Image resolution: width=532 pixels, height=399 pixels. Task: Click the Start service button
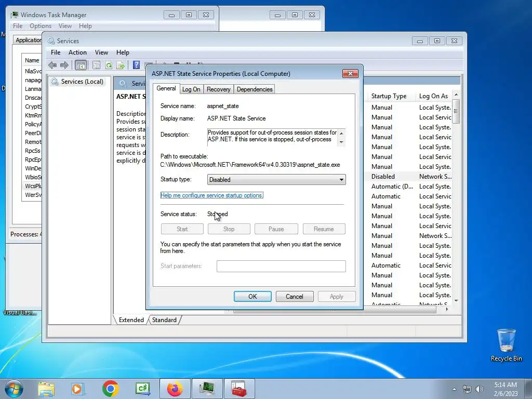point(182,229)
